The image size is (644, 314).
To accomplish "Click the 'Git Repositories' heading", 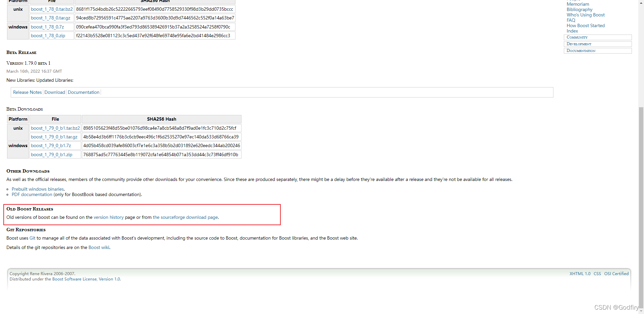I will [26, 230].
